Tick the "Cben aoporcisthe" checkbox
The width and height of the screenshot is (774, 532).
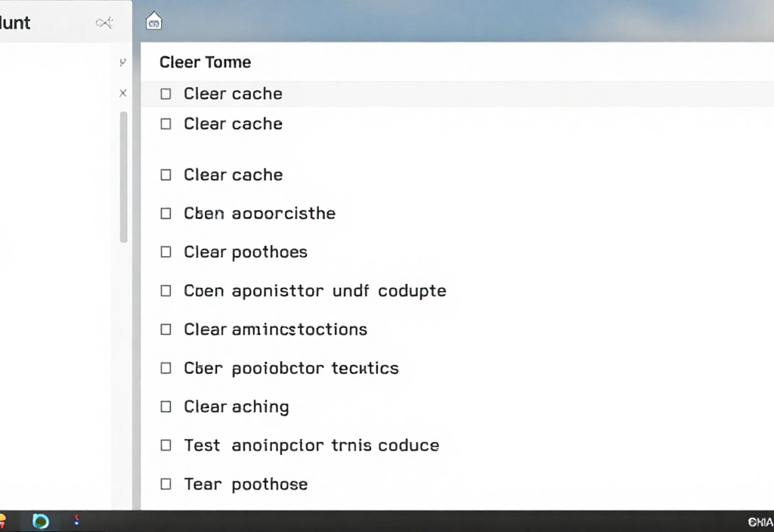pyautogui.click(x=166, y=213)
